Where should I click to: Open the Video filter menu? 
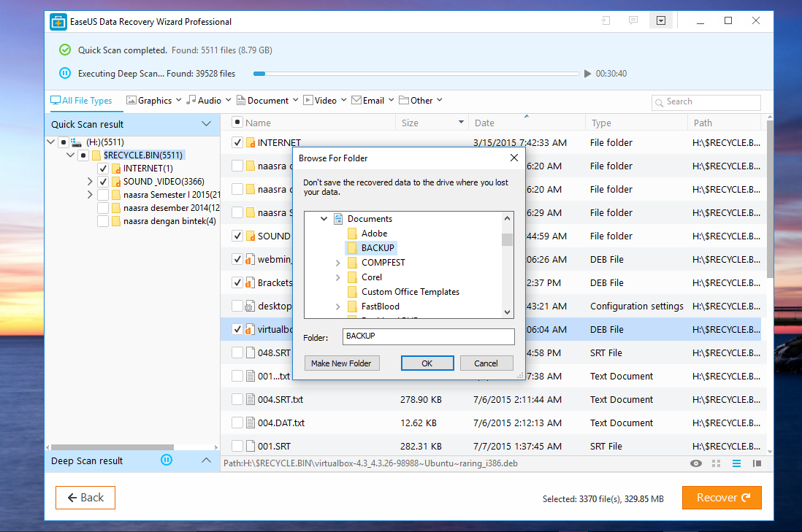tap(325, 101)
